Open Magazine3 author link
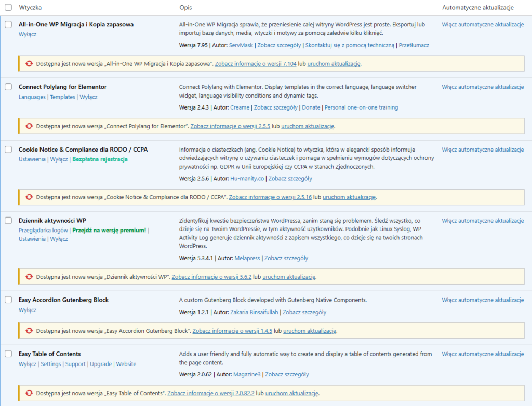Screen dimensions: 532x406 click(247, 374)
